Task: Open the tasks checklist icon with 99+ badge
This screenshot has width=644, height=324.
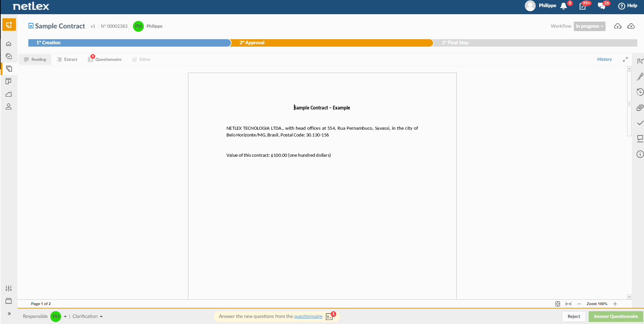Action: tap(583, 6)
